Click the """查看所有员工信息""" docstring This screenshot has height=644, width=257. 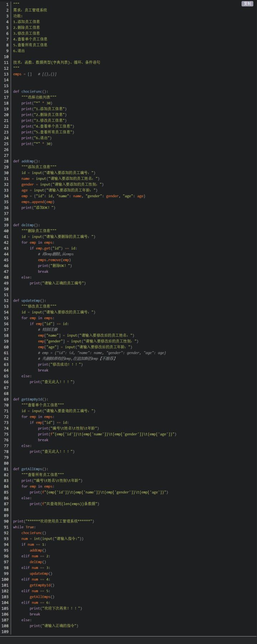point(42,475)
